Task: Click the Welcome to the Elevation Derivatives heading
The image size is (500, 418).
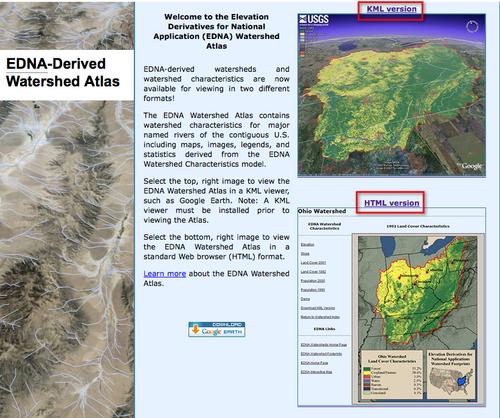Action: (x=217, y=31)
